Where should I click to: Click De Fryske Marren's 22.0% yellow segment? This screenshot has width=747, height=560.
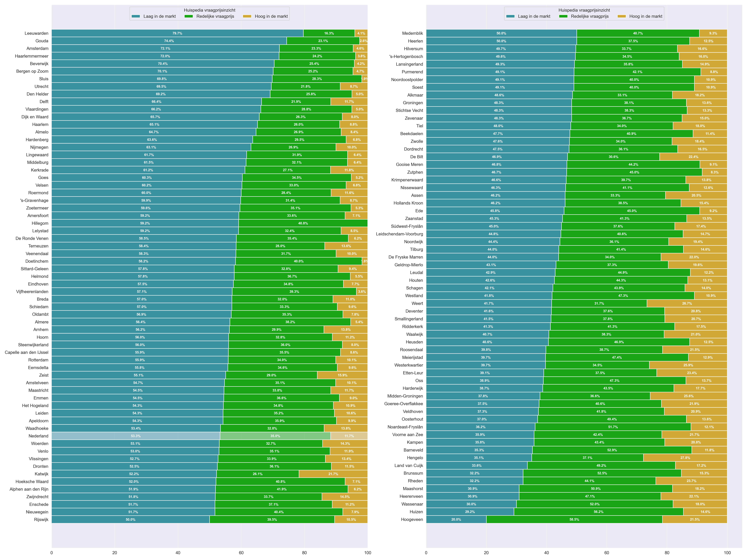tap(694, 257)
